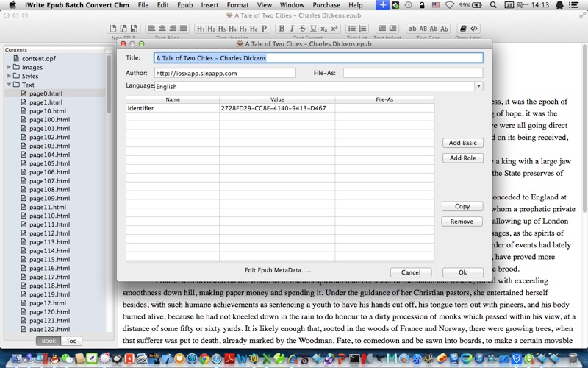This screenshot has height=368, width=588.
Task: Click the Add Basic button
Action: (463, 143)
